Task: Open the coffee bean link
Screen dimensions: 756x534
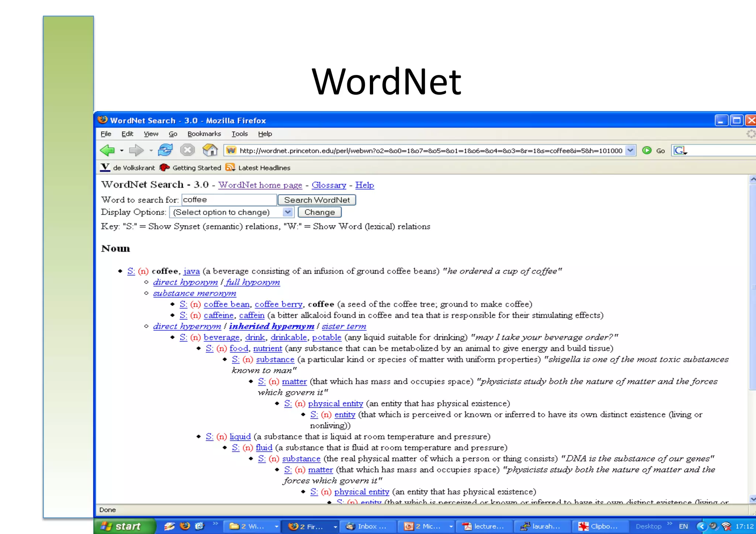Action: pos(227,304)
